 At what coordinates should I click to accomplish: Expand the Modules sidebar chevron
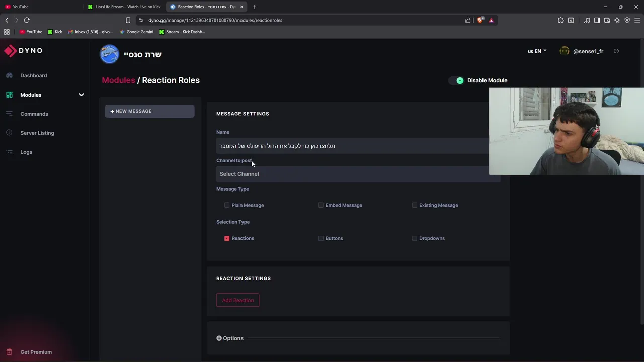click(82, 95)
